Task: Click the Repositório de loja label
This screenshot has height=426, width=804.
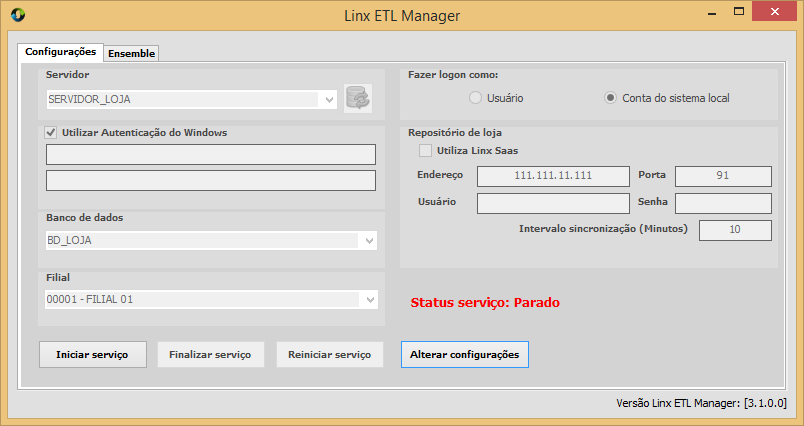Action: coord(455,133)
